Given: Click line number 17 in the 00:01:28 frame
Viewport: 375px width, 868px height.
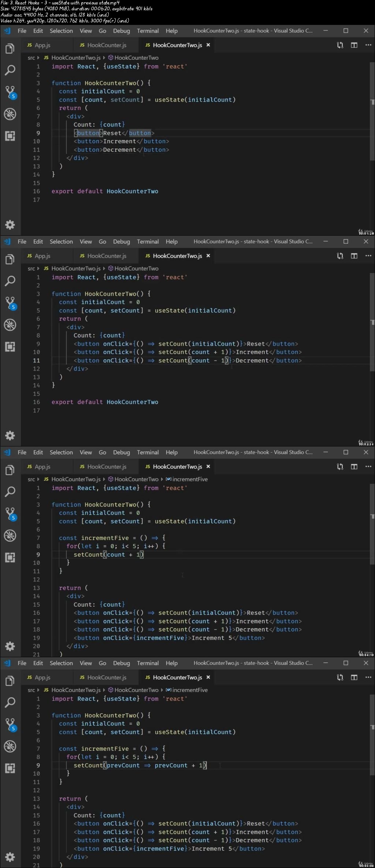Looking at the screenshot, I should tap(36, 200).
